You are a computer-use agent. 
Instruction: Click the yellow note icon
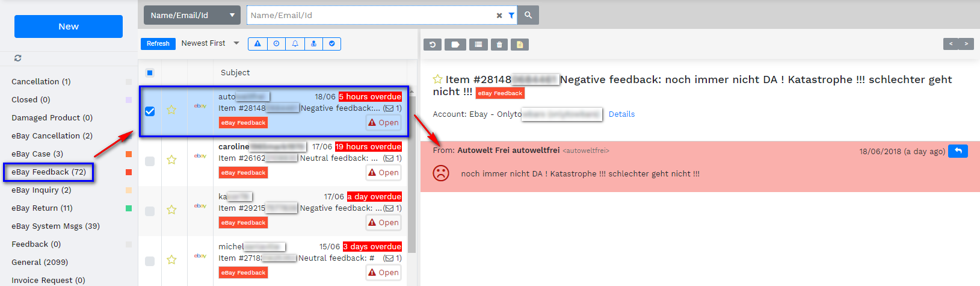click(x=520, y=45)
